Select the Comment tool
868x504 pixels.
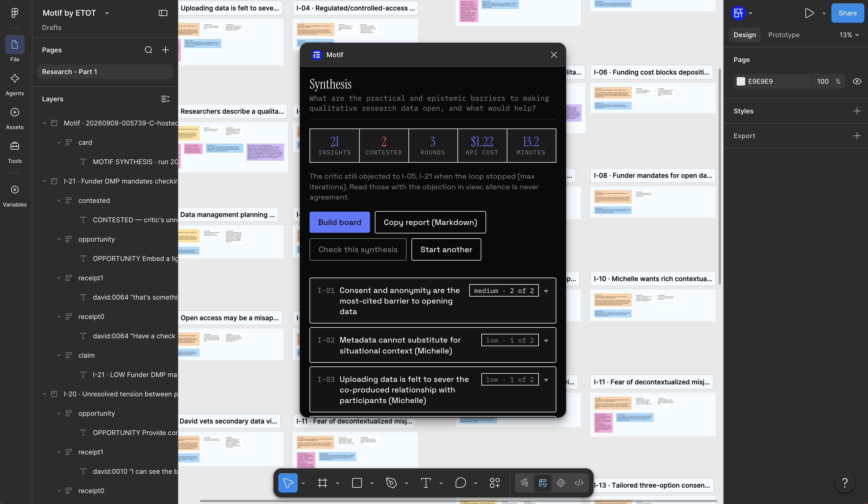coord(460,483)
